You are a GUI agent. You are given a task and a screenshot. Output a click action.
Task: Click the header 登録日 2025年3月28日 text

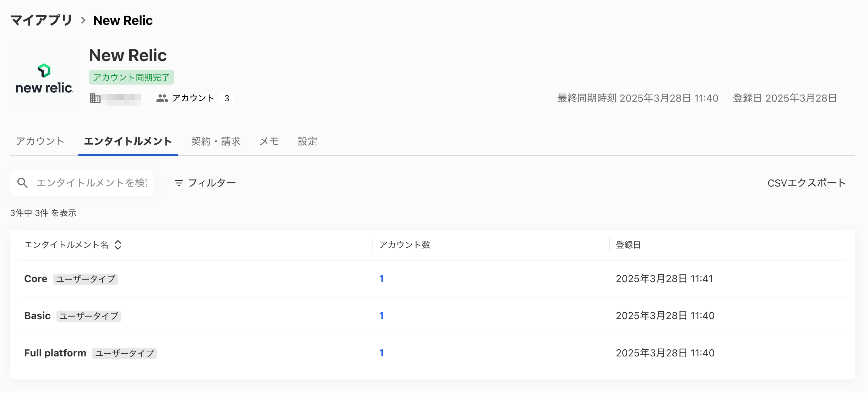coord(785,98)
